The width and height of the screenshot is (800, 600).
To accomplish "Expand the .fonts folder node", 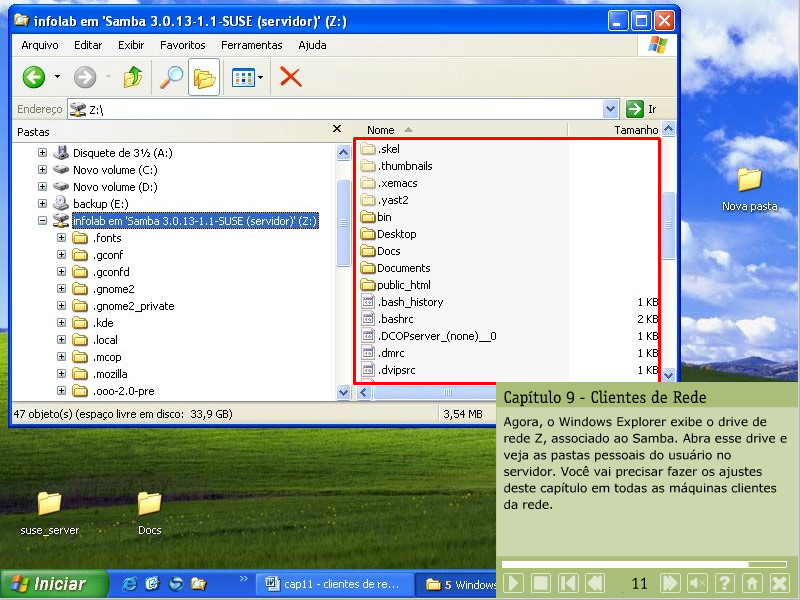I will 62,238.
